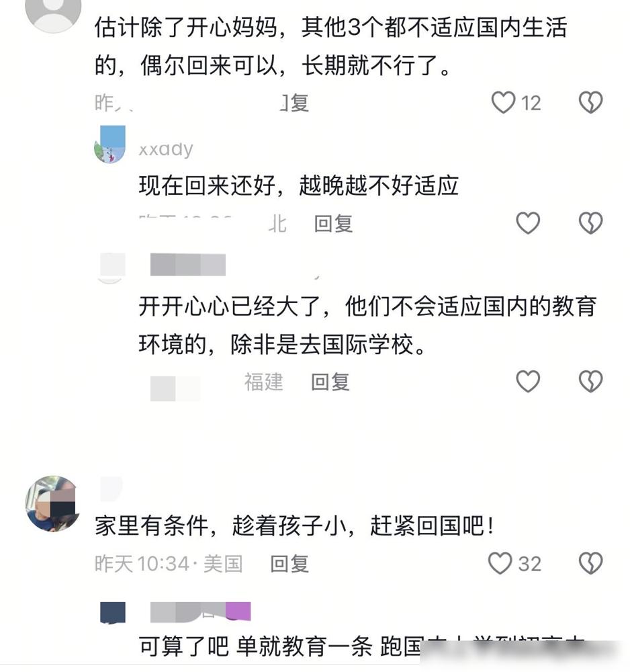Like the comment with 32 likes

pos(500,563)
